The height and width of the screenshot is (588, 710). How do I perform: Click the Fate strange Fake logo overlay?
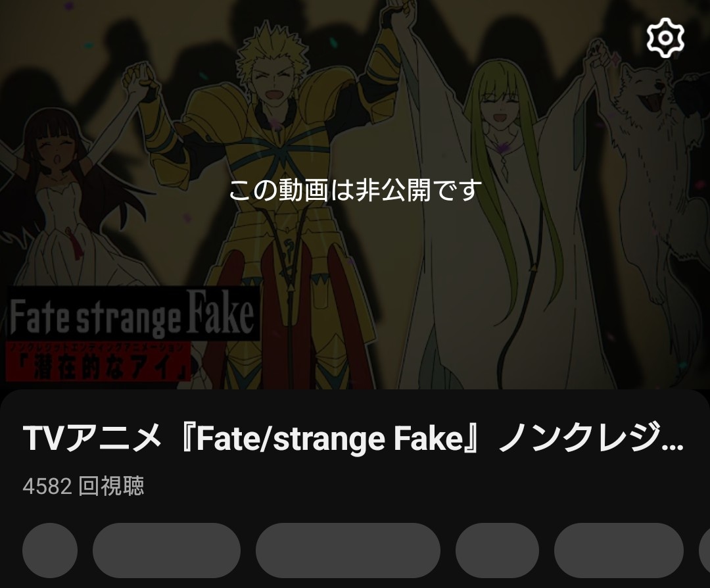[132, 314]
